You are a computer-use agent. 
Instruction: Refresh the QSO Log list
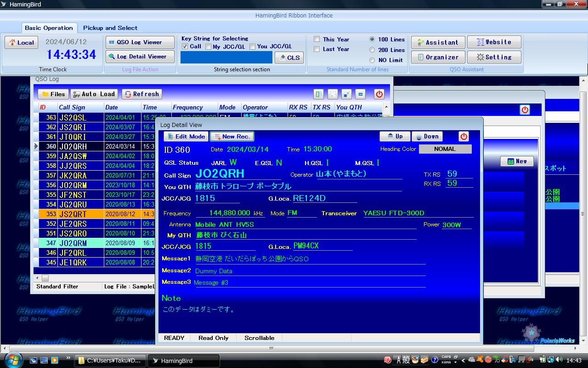pyautogui.click(x=141, y=94)
